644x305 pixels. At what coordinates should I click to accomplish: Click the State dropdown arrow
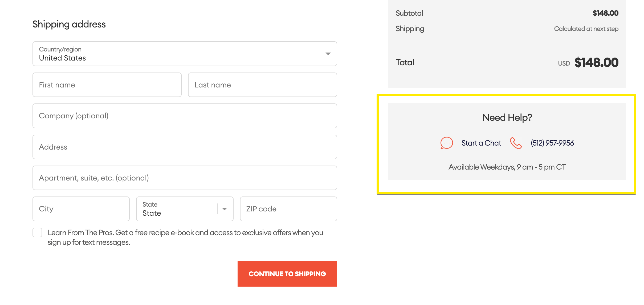point(225,209)
